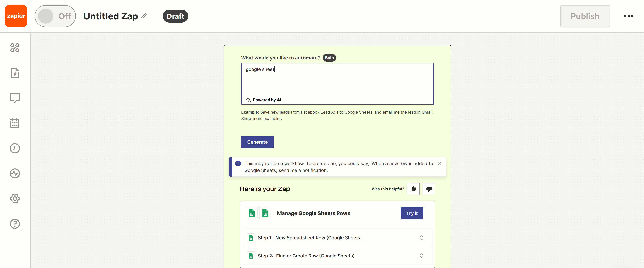
Task: Click the settings gear icon
Action: tap(15, 199)
